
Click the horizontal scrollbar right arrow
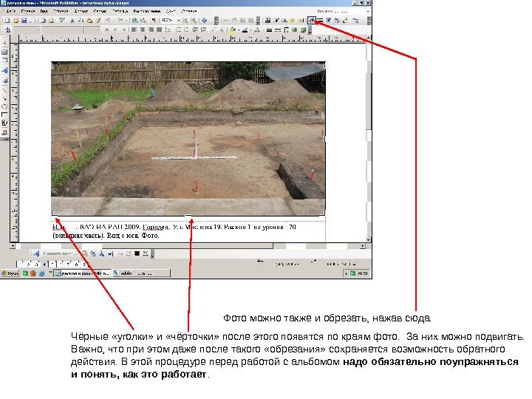click(363, 245)
